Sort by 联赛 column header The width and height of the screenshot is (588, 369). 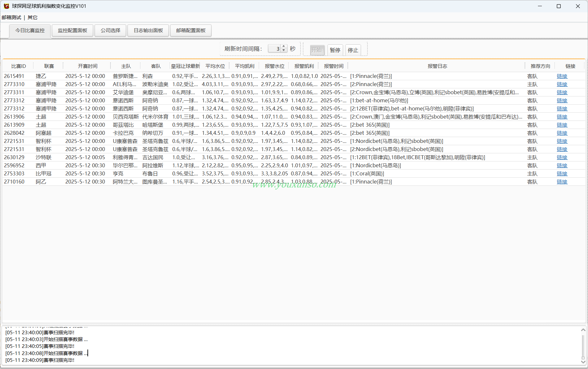(49, 66)
